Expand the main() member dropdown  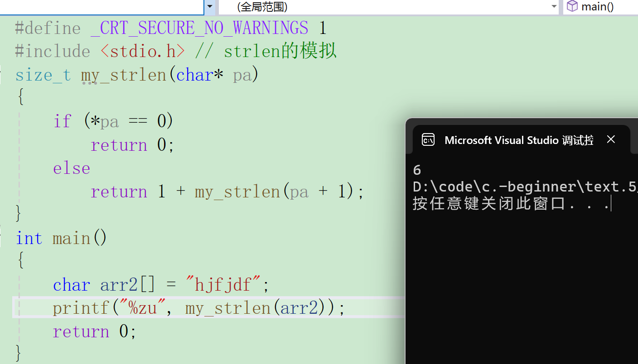pyautogui.click(x=600, y=7)
